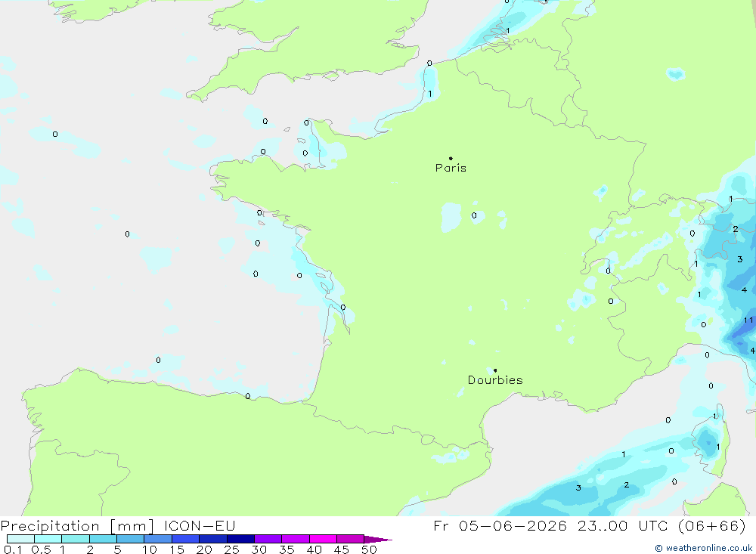Image resolution: width=756 pixels, height=554 pixels.
Task: Click the 15 legend scale label
Action: (177, 549)
